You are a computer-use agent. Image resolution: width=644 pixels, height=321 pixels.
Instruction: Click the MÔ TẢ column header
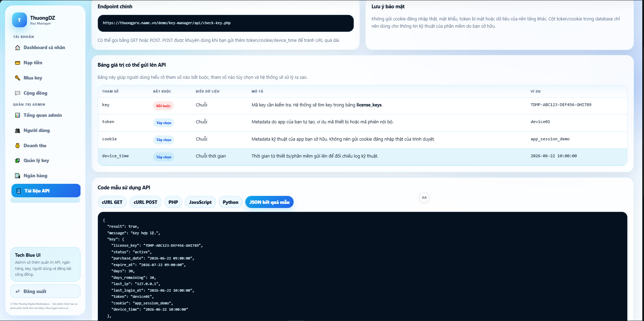[x=257, y=92]
